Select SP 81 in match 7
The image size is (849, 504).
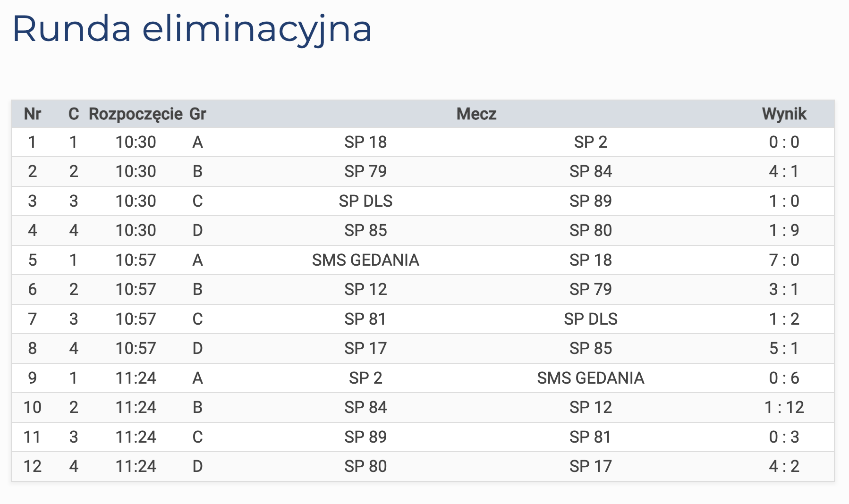tap(365, 319)
